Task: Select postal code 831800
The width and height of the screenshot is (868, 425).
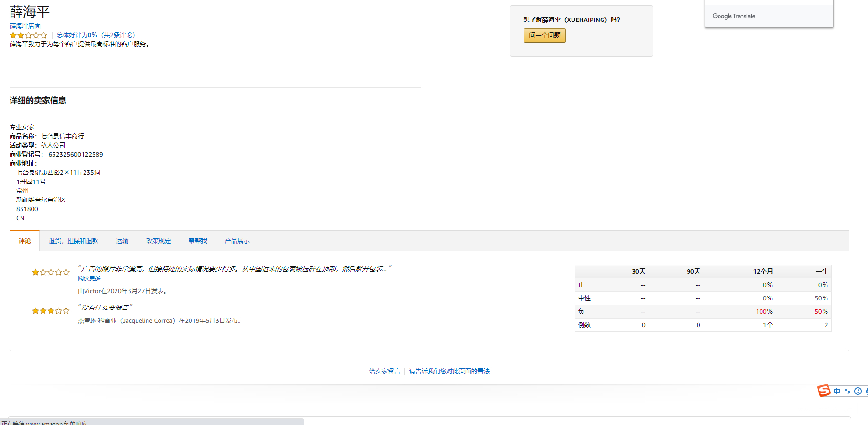Action: click(27, 209)
